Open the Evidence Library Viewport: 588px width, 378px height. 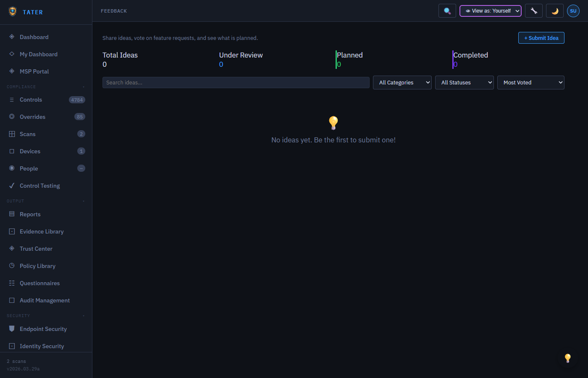pyautogui.click(x=46, y=231)
